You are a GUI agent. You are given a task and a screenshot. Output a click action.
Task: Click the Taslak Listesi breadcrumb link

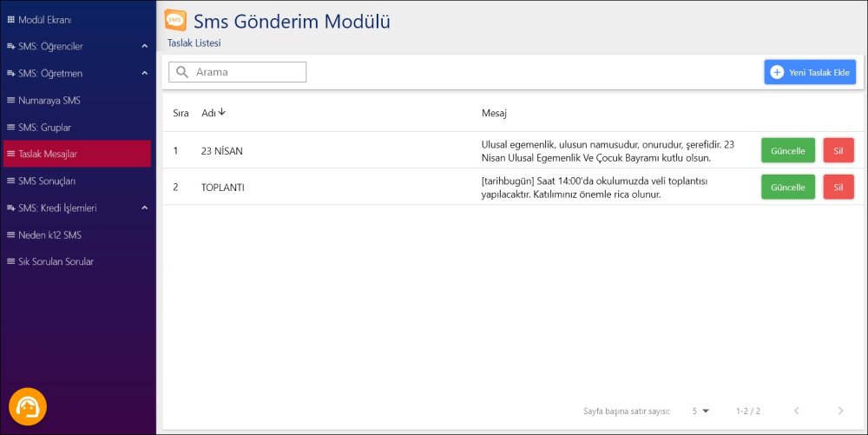194,43
